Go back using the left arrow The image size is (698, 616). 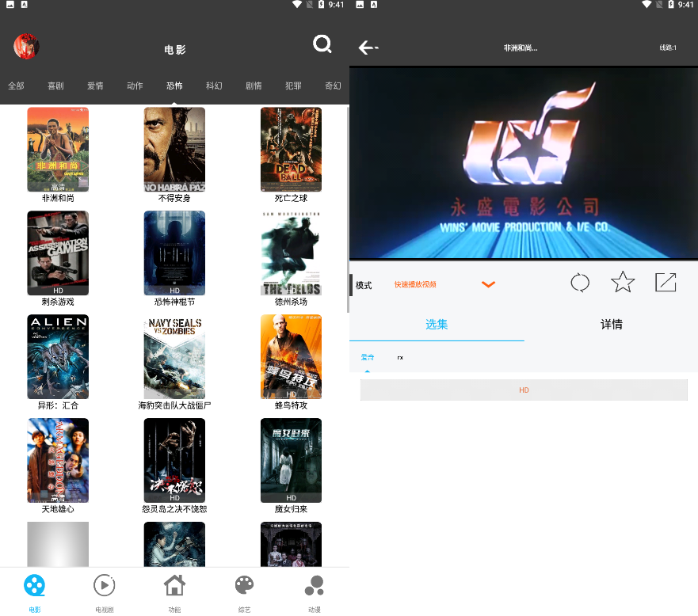point(368,48)
